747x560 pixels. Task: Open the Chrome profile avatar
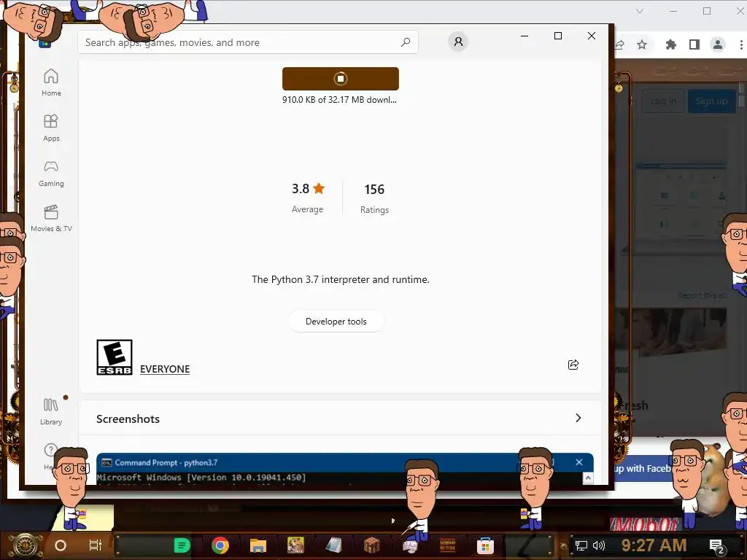[718, 44]
